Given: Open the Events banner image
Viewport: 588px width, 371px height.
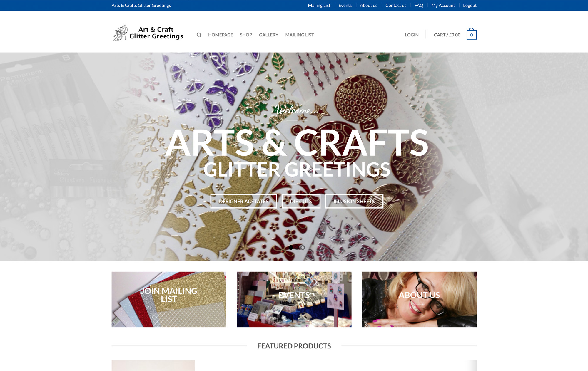Looking at the screenshot, I should click(294, 299).
